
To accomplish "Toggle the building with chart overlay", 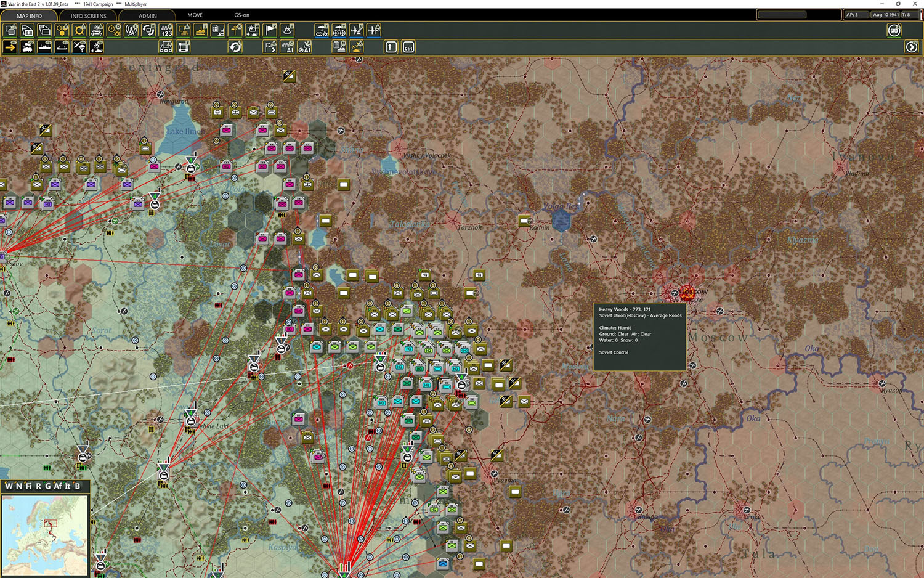I will 218,30.
